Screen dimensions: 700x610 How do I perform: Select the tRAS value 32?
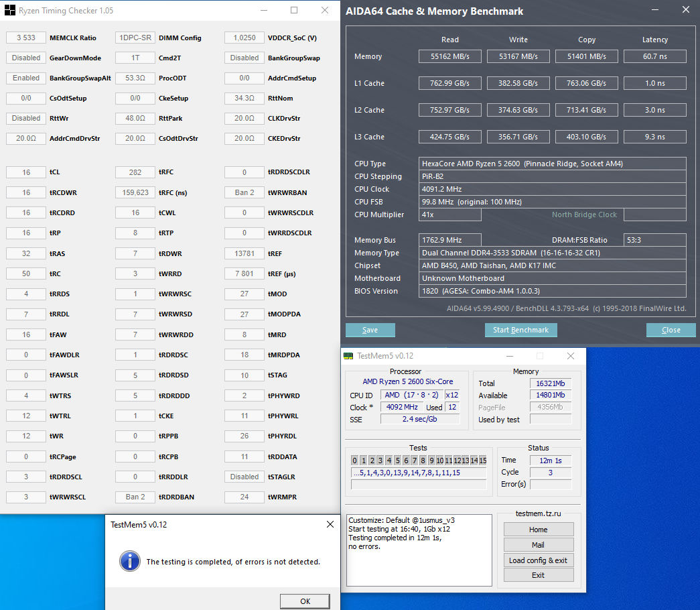pyautogui.click(x=26, y=253)
